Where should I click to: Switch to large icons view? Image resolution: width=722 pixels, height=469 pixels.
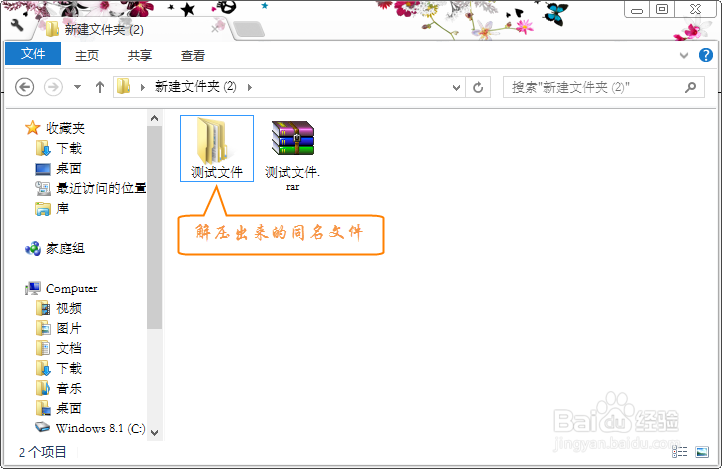pyautogui.click(x=702, y=452)
